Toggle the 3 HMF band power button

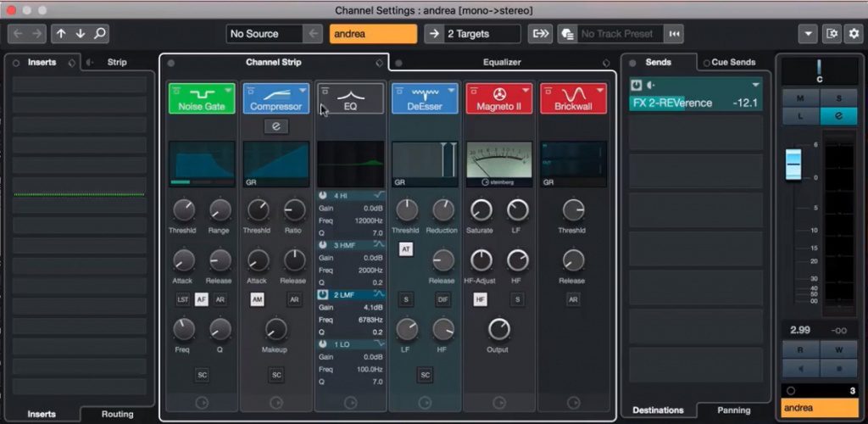point(323,244)
